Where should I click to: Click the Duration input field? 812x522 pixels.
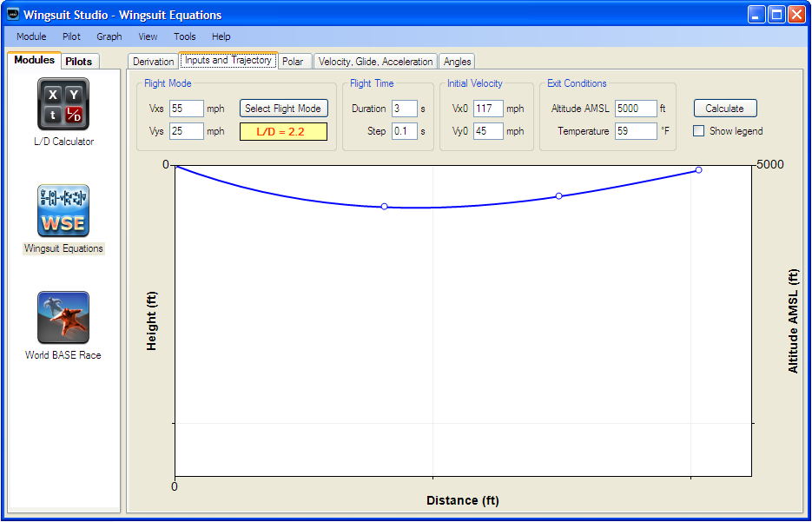point(405,109)
